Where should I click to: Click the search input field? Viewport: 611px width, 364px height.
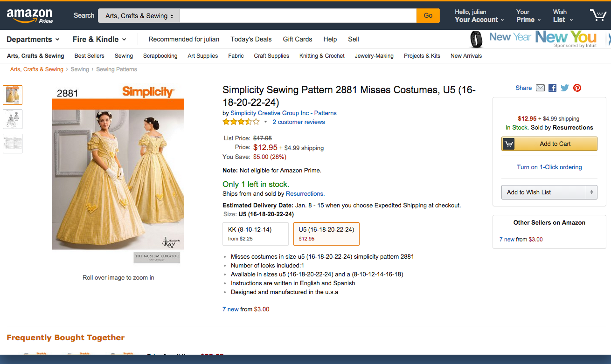coord(298,16)
